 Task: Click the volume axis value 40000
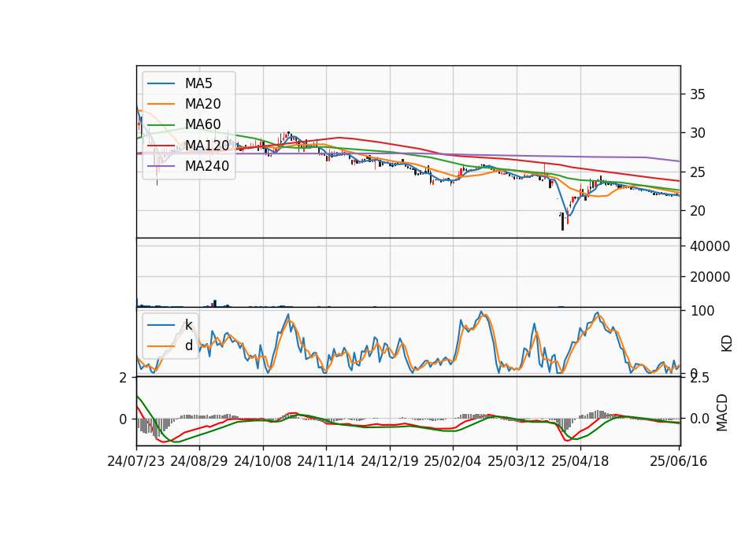(x=710, y=246)
